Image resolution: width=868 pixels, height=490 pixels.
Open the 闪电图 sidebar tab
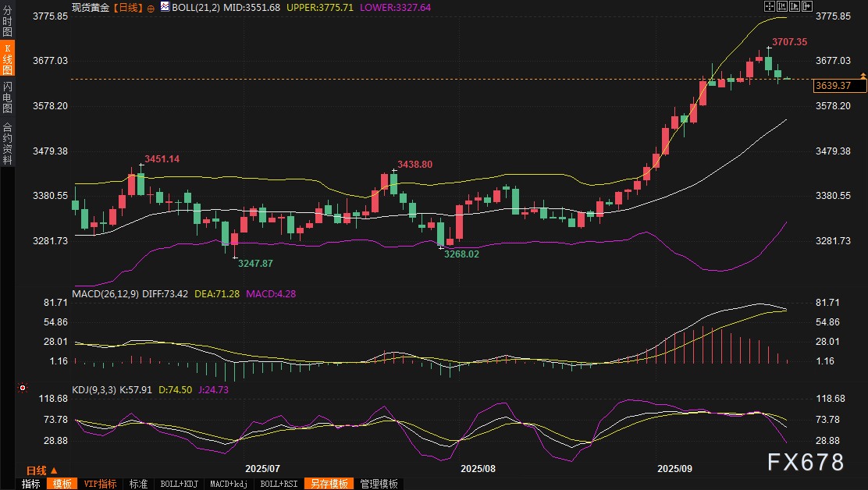point(7,97)
